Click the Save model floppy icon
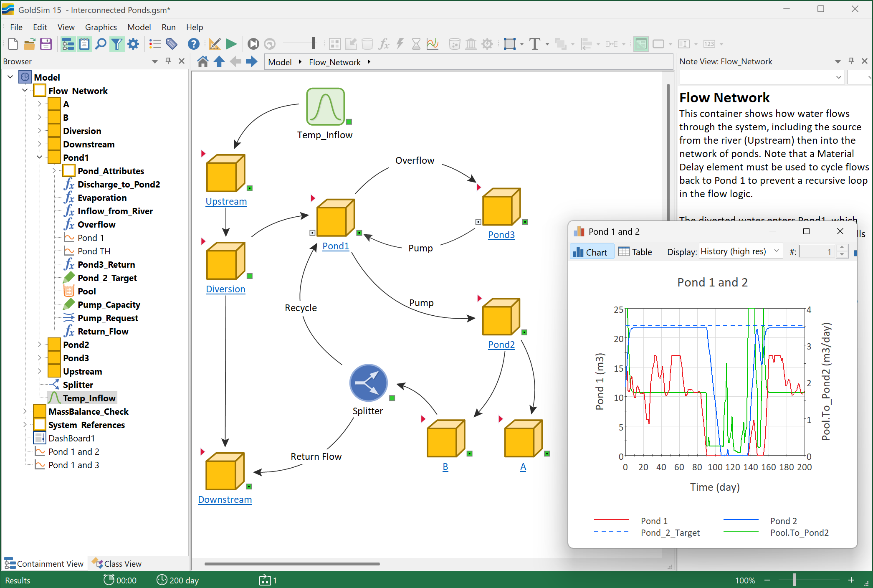This screenshot has height=588, width=873. tap(46, 44)
